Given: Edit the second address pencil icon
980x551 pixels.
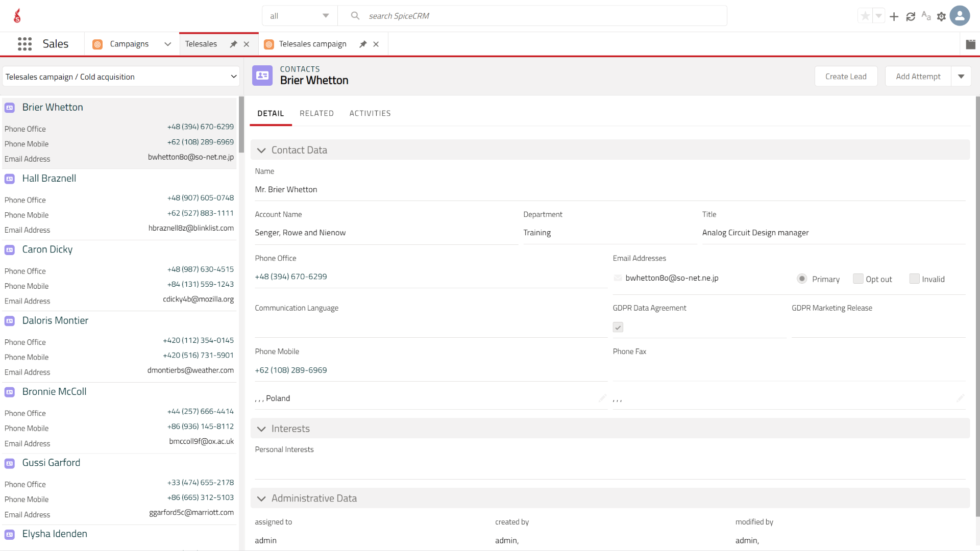Looking at the screenshot, I should click(x=960, y=398).
